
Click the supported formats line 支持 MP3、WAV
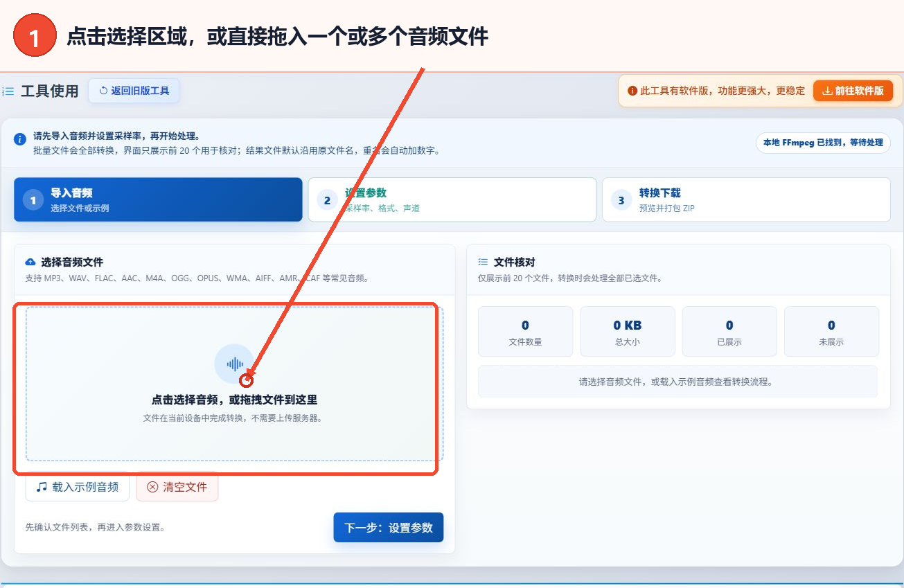pos(197,278)
